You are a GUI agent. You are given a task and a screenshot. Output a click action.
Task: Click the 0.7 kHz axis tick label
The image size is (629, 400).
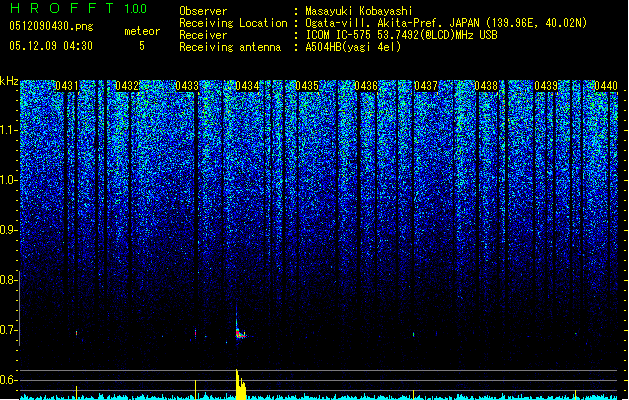pos(8,330)
